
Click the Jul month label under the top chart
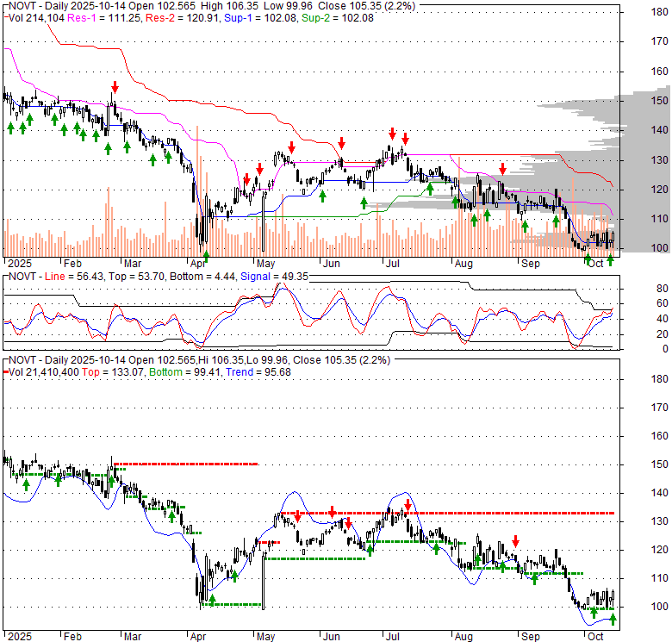393,263
